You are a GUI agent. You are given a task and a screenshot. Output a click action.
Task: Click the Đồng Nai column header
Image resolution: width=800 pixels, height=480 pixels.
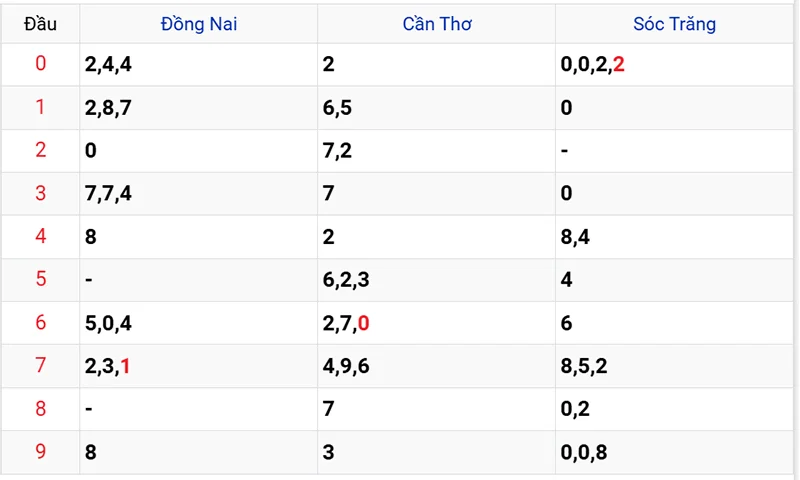[199, 23]
